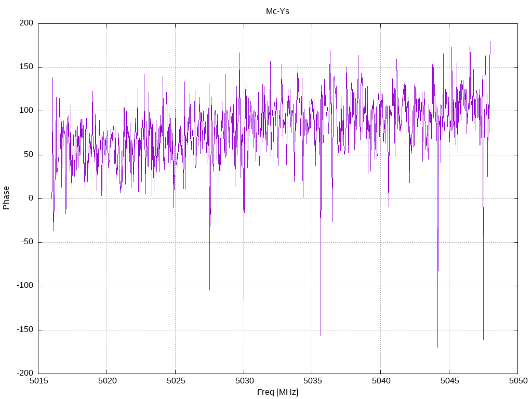Click the x-axis tick label 5050
The image size is (532, 399).
tap(518, 381)
